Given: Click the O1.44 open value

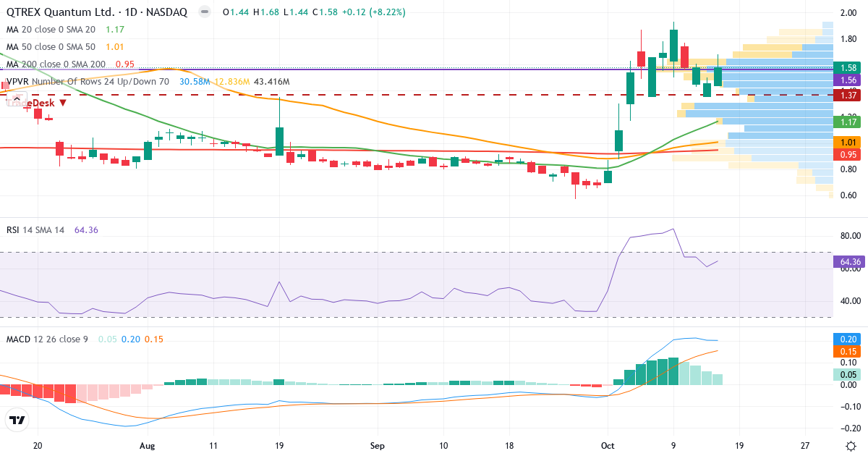Looking at the screenshot, I should point(236,12).
